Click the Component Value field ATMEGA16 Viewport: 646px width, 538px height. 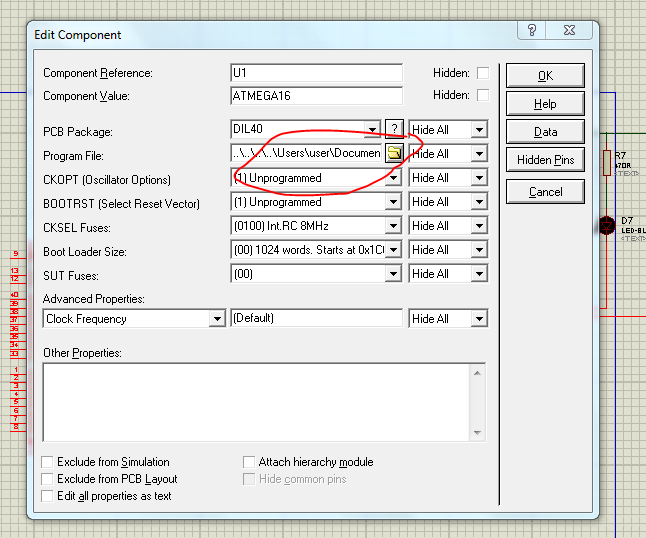pyautogui.click(x=316, y=96)
